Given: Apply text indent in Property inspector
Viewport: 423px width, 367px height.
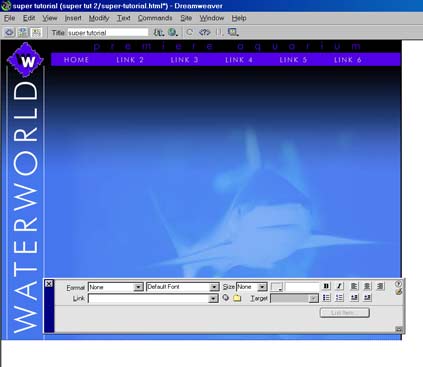Looking at the screenshot, I should (x=367, y=297).
